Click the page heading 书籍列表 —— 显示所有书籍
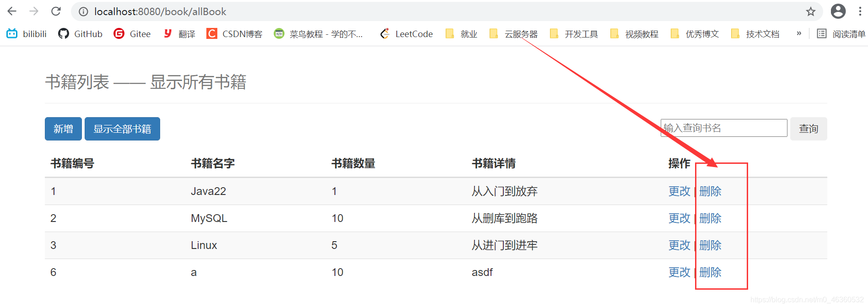The width and height of the screenshot is (868, 308). point(146,82)
